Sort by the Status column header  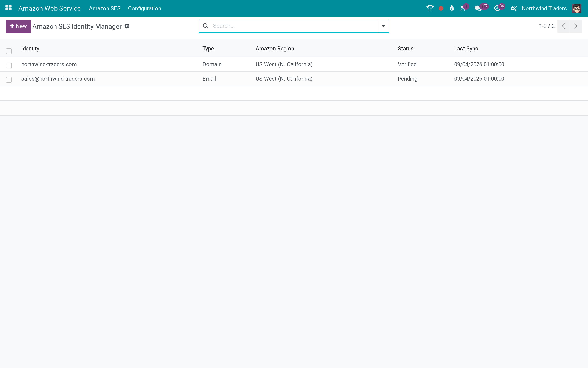tap(406, 48)
